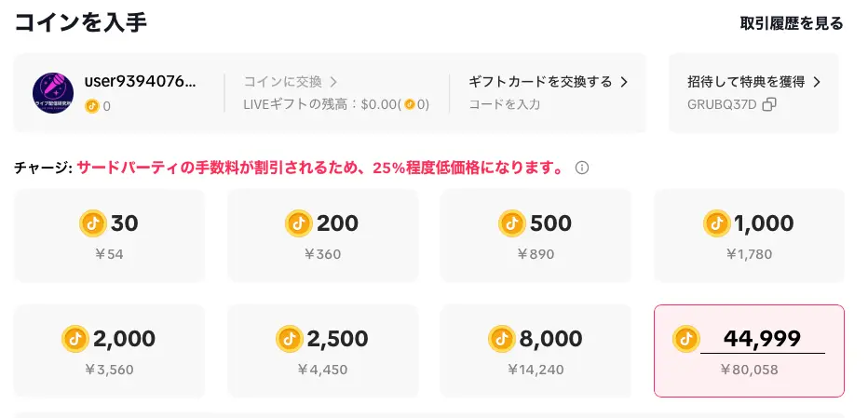
Task: Click the コードを入力 code entry text
Action: 504,104
